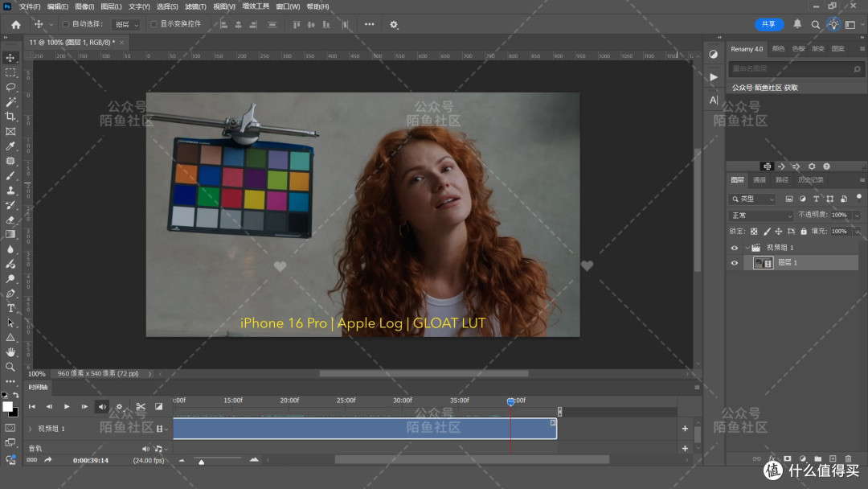
Task: Select the Move tool
Action: 10,58
